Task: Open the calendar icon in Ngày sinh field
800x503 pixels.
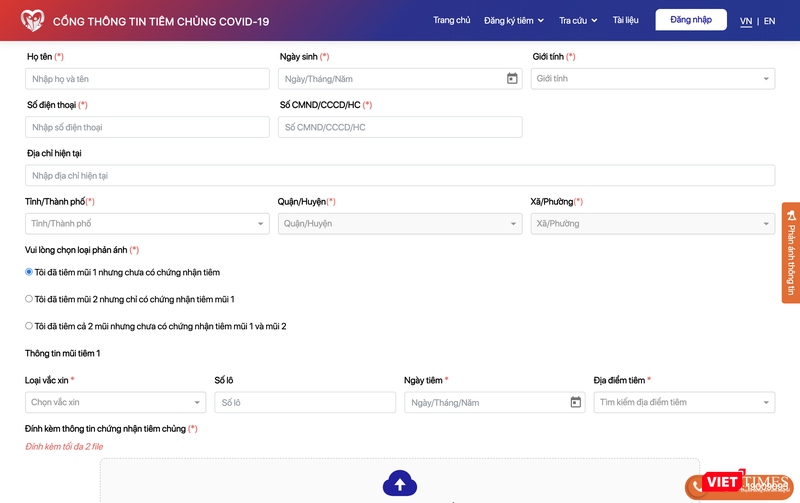Action: (x=512, y=79)
